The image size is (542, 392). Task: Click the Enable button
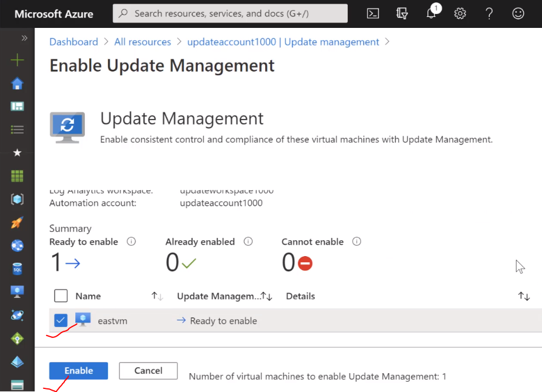point(78,370)
